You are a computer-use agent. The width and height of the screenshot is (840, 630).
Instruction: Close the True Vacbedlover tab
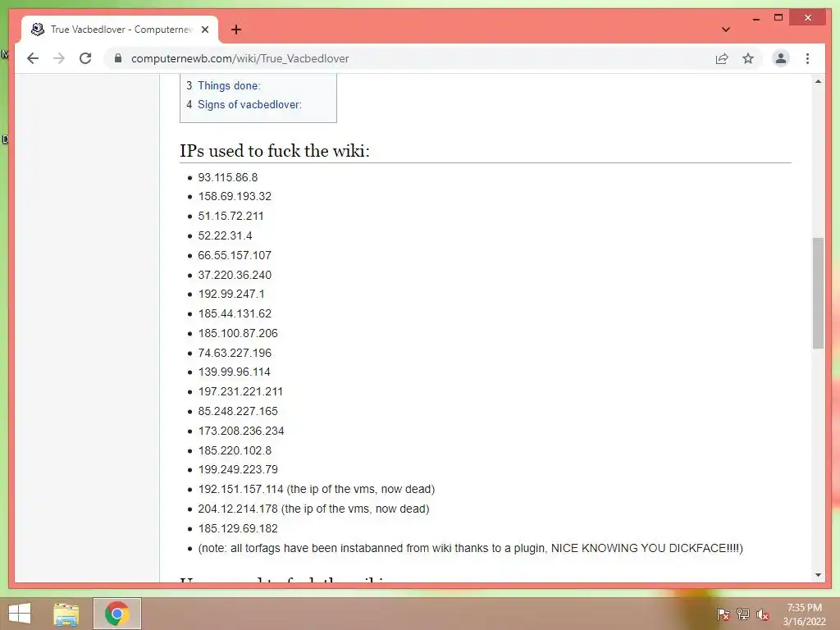(x=204, y=30)
